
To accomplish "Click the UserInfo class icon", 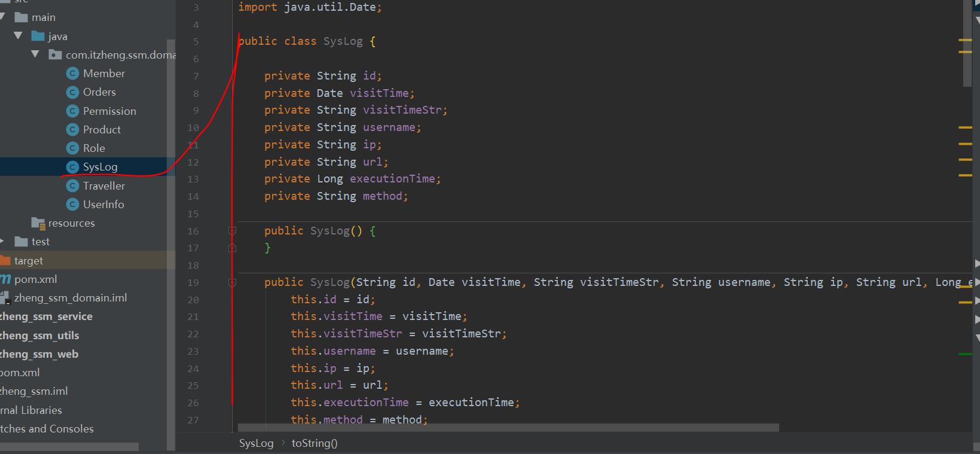I will click(x=72, y=205).
